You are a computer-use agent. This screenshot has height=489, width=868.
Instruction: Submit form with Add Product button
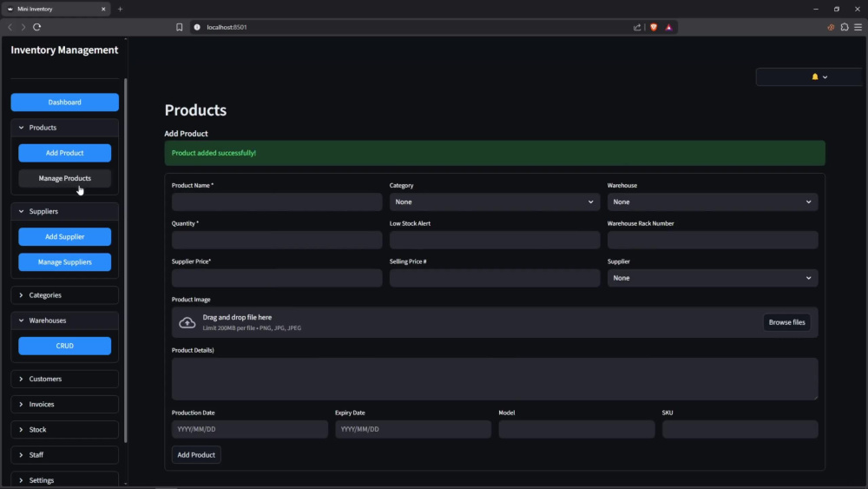[196, 454]
